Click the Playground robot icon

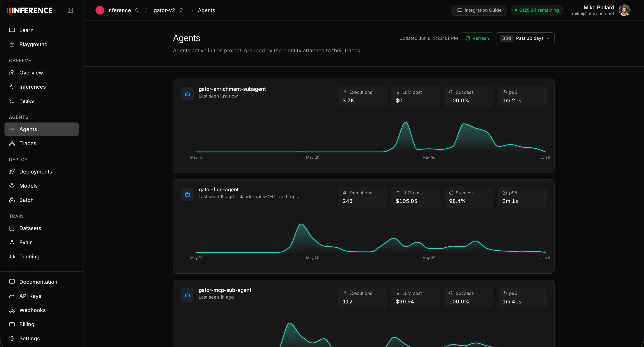click(x=12, y=44)
